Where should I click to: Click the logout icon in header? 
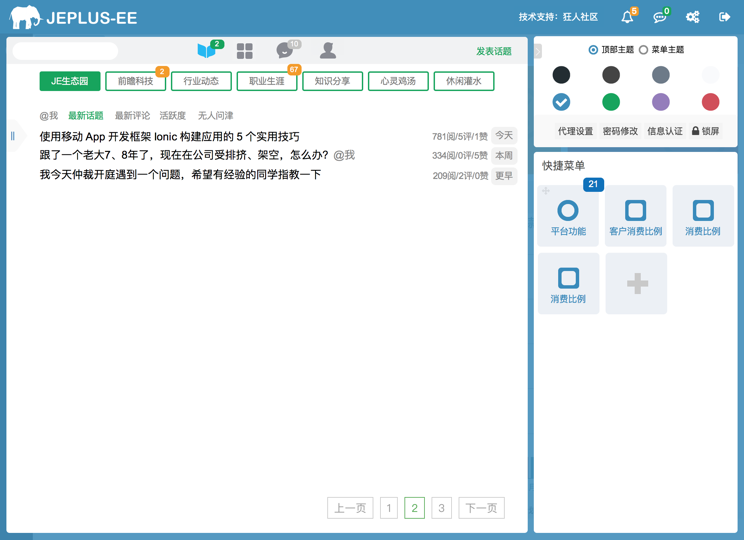click(725, 17)
